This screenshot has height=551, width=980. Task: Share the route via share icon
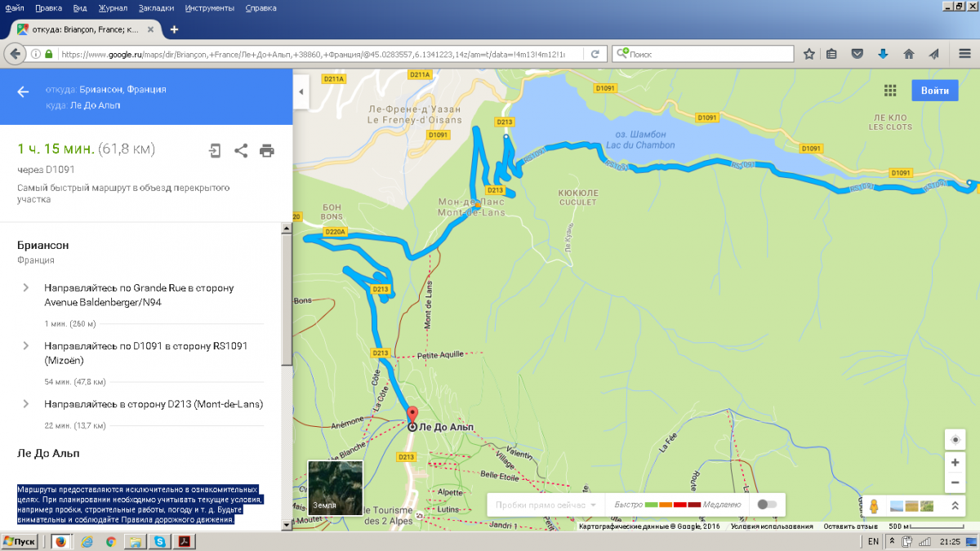pos(241,150)
